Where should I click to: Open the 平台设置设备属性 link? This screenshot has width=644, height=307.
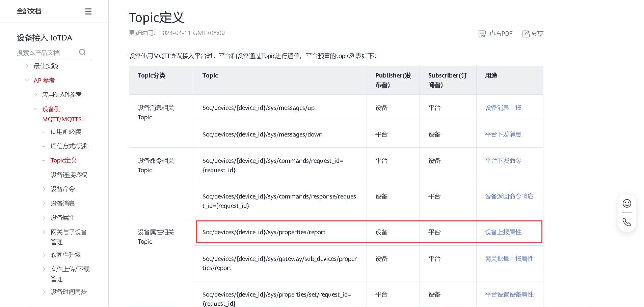click(509, 295)
